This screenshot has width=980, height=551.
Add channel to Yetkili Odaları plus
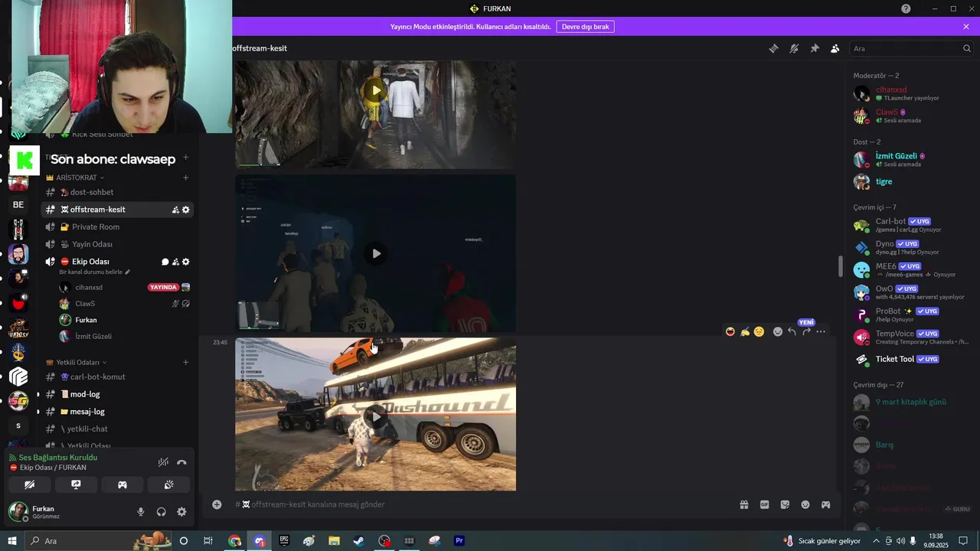[x=185, y=362]
